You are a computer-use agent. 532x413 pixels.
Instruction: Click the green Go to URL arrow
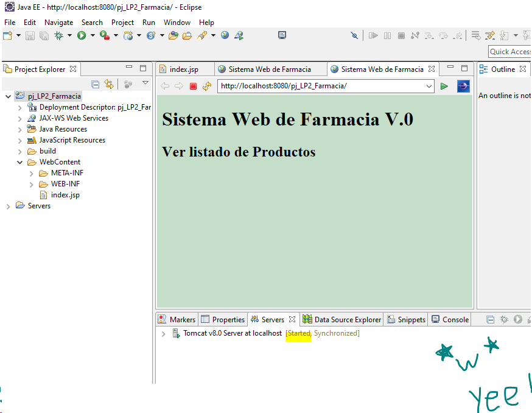coord(444,86)
